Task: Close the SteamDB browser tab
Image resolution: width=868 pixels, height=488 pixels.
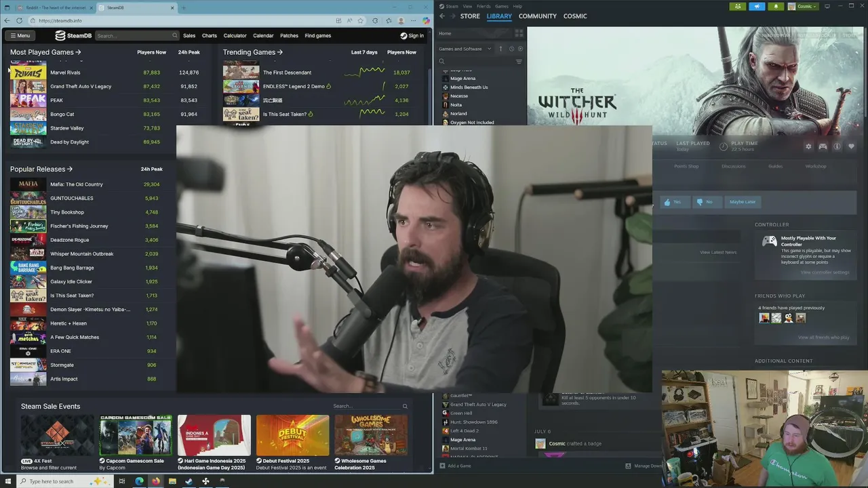Action: pos(173,7)
